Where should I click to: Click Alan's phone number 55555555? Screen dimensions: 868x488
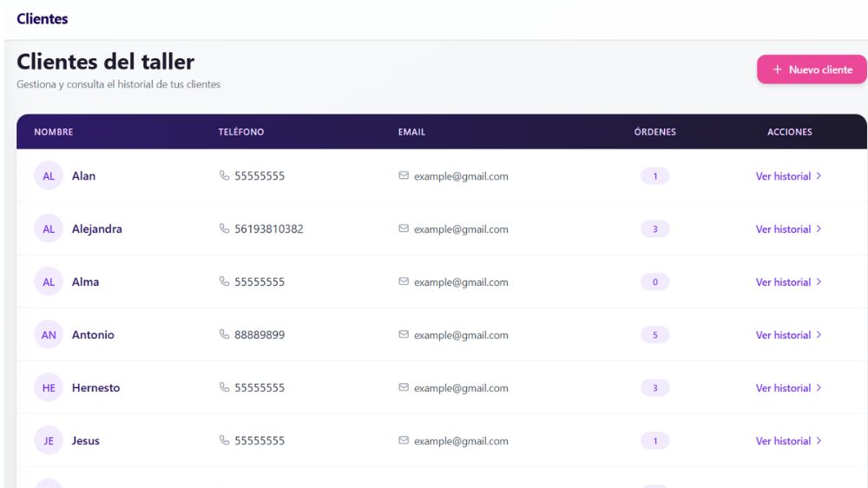pyautogui.click(x=259, y=176)
